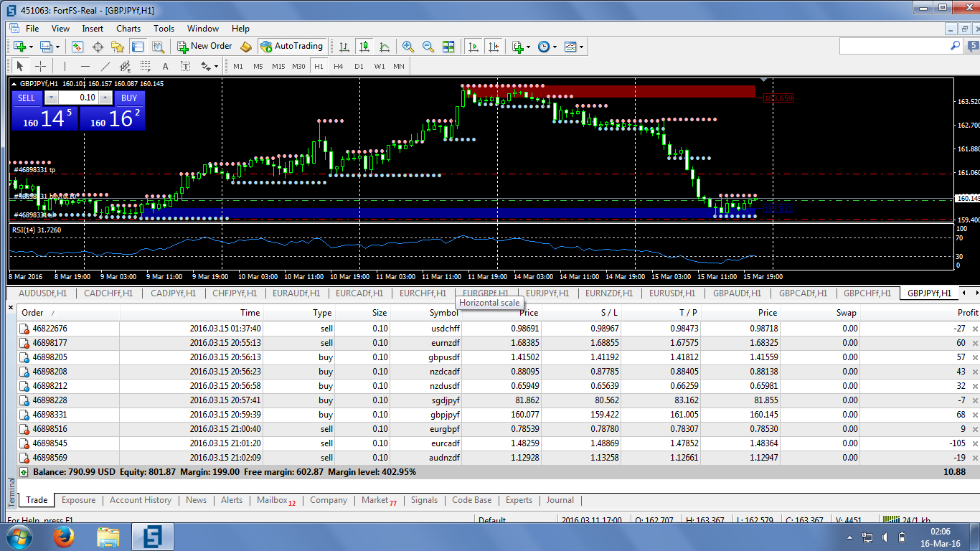
Task: Expand the Templates dropdown arrow
Action: (x=582, y=47)
